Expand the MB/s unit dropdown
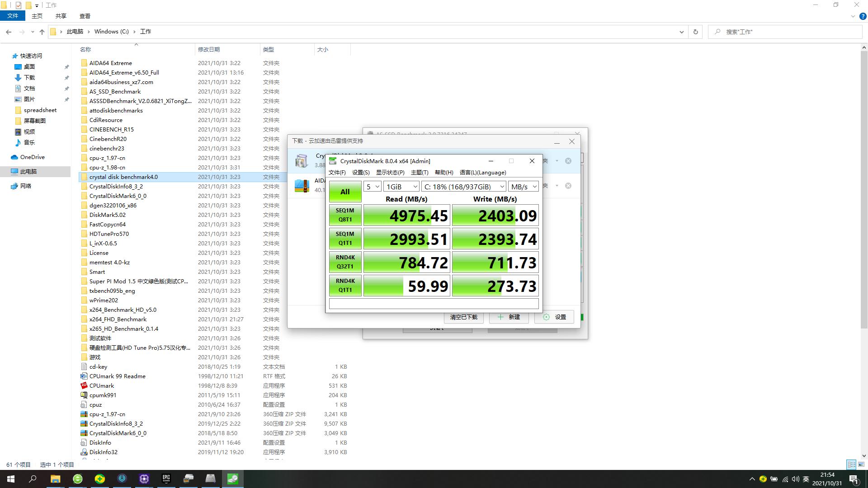The width and height of the screenshot is (868, 488). pyautogui.click(x=523, y=187)
